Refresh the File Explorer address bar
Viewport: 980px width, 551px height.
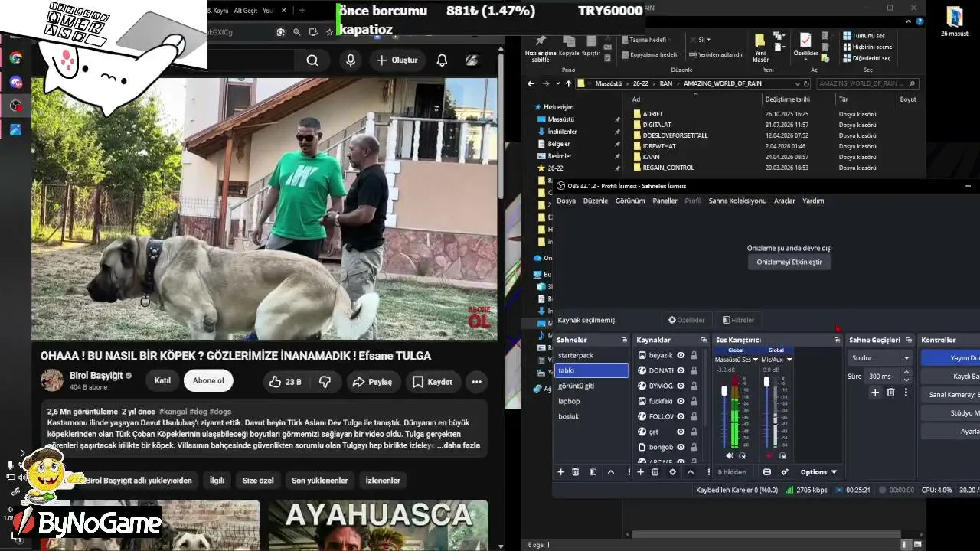click(x=805, y=83)
